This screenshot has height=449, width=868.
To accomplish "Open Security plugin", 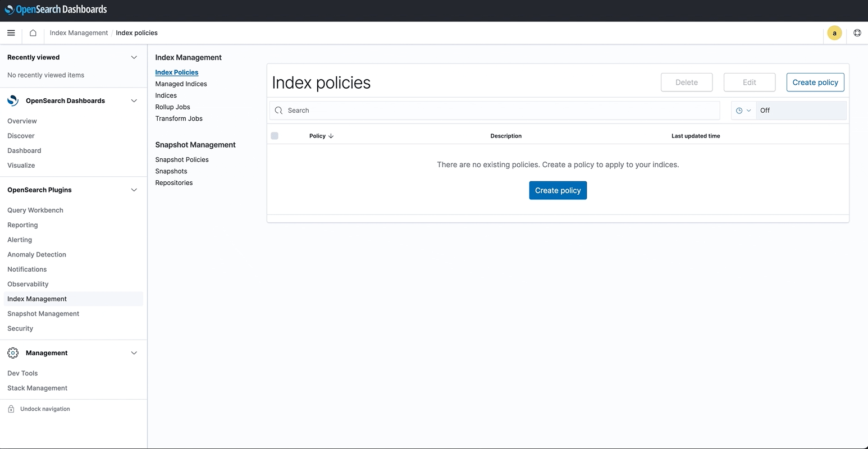I will (20, 329).
